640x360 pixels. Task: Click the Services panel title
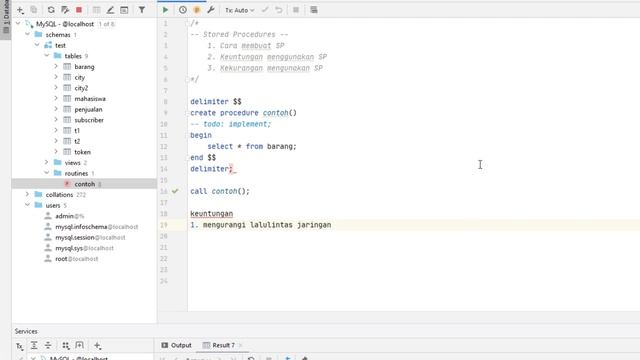26,331
